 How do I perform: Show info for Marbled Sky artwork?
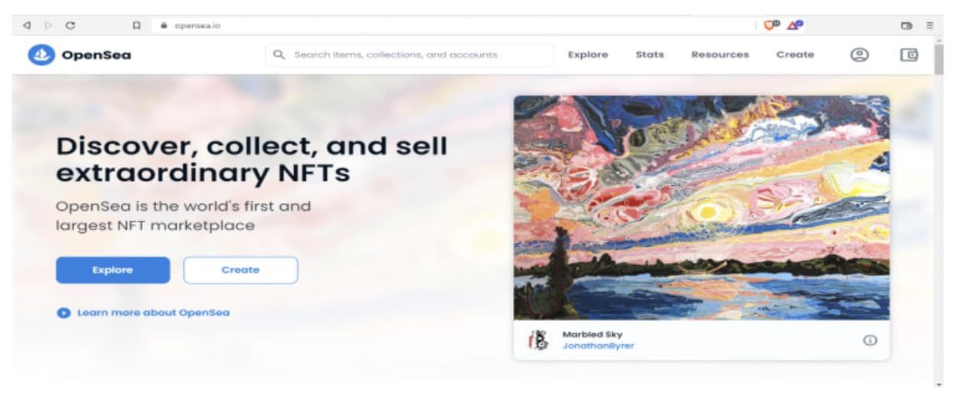pyautogui.click(x=870, y=340)
